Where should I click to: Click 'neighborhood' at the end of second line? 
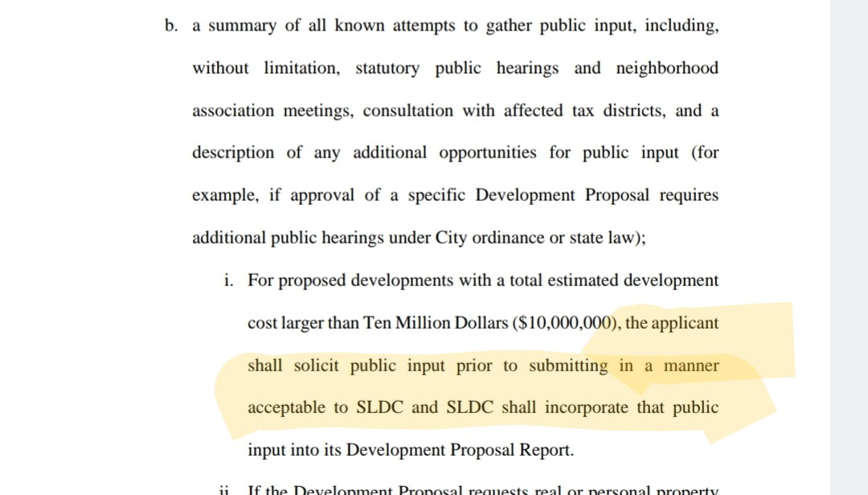point(667,68)
